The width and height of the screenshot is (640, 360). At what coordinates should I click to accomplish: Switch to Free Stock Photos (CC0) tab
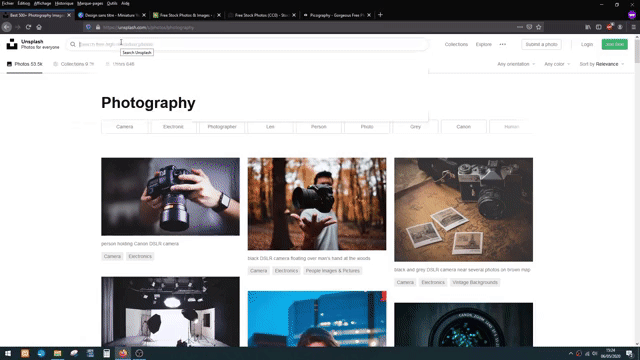pyautogui.click(x=261, y=15)
